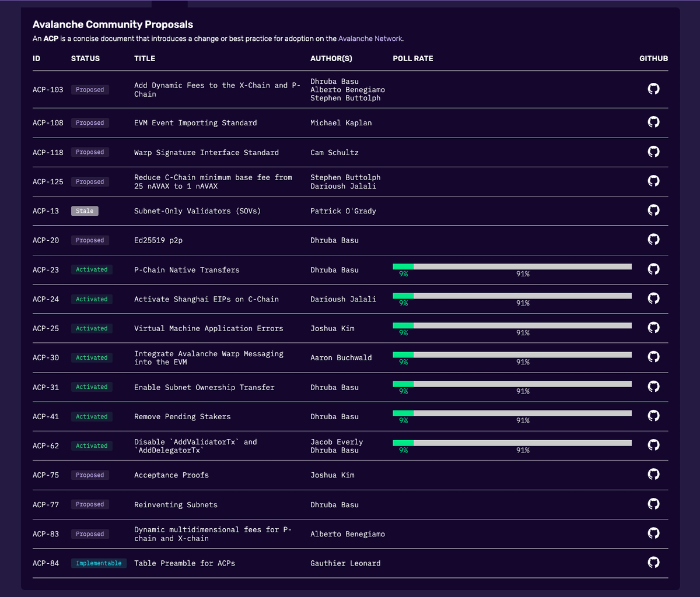Click author Cam Schultz
Viewport: 700px width, 597px height.
click(334, 153)
